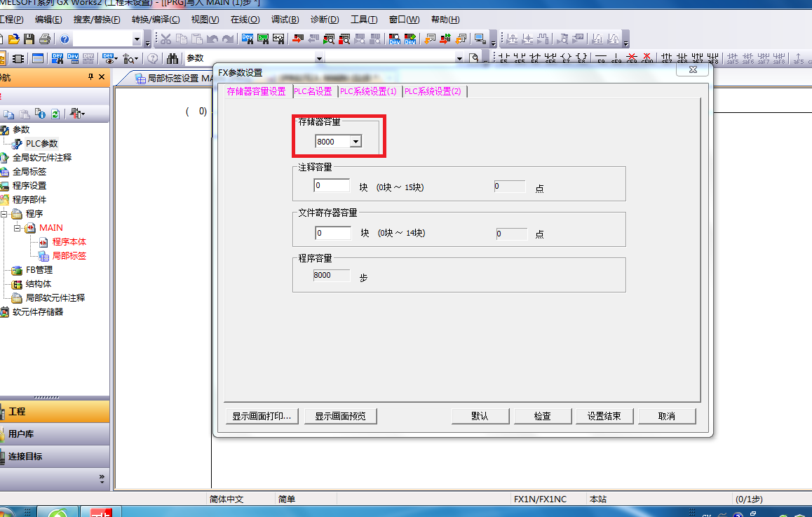Switch to the PLC名设置 tab

point(313,91)
